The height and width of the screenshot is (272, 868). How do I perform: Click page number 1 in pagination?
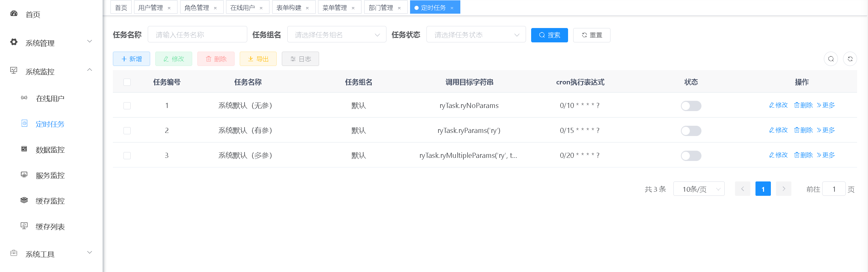[763, 189]
